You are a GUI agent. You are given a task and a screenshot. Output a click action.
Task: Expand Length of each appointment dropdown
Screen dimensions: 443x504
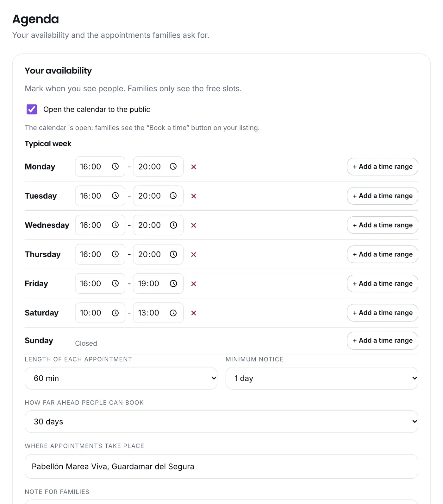pos(121,378)
